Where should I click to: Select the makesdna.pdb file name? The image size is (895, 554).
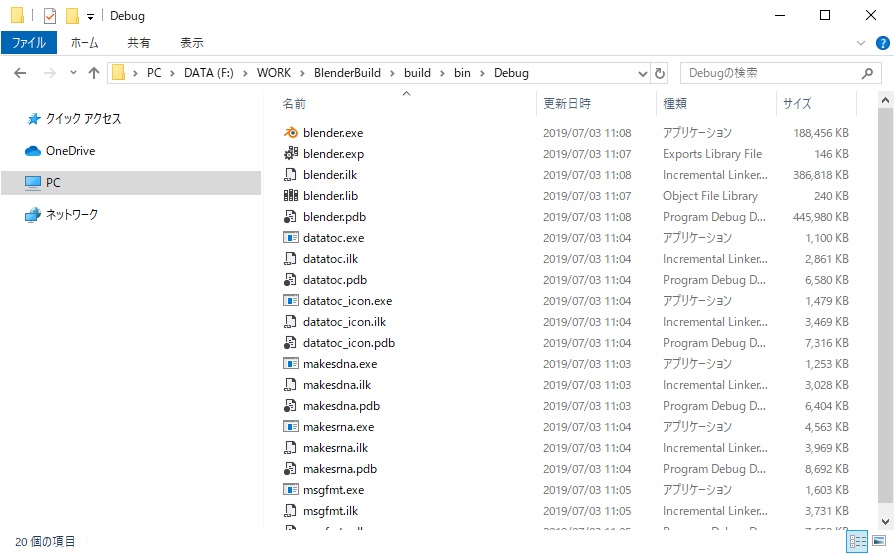coord(341,406)
